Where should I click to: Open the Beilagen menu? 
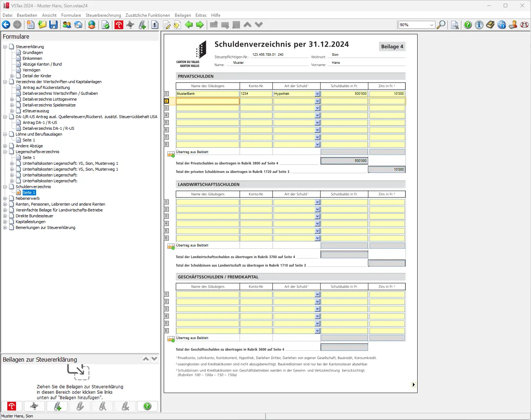183,15
